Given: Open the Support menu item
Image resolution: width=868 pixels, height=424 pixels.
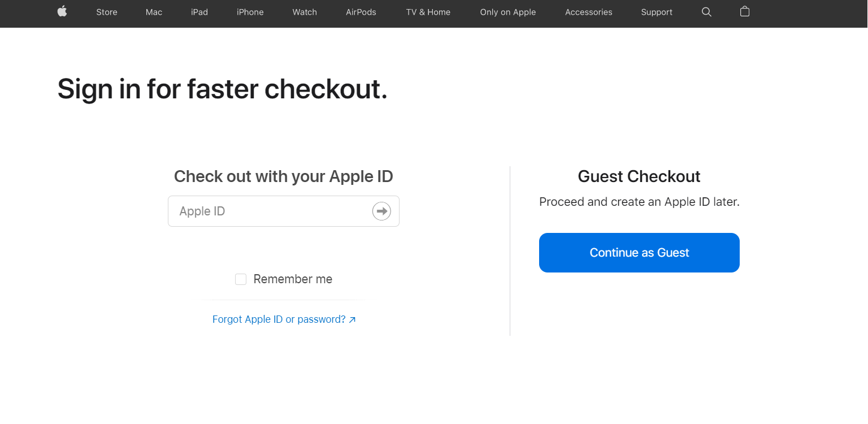Looking at the screenshot, I should coord(657,12).
